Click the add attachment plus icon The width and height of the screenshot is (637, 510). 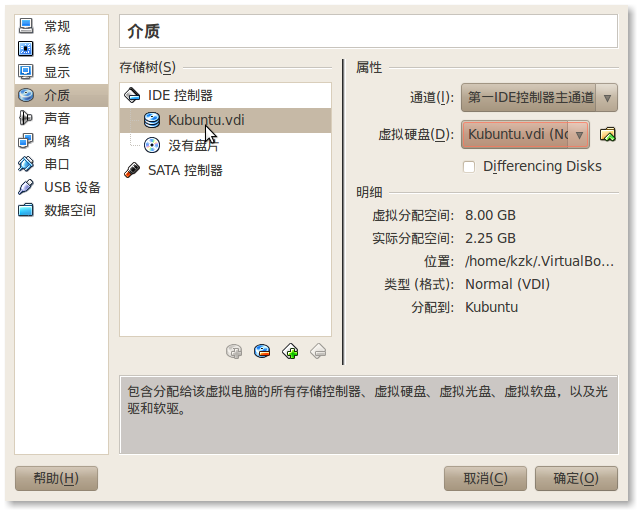point(290,352)
